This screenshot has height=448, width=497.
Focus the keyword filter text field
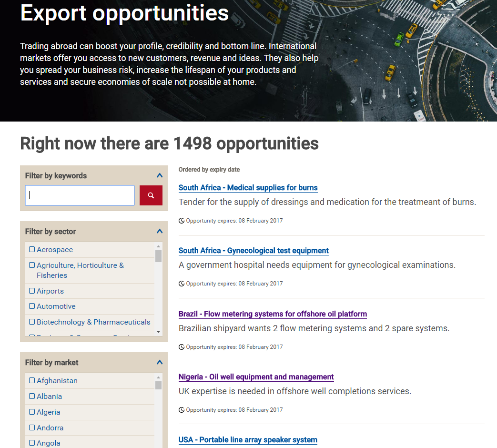coord(80,195)
